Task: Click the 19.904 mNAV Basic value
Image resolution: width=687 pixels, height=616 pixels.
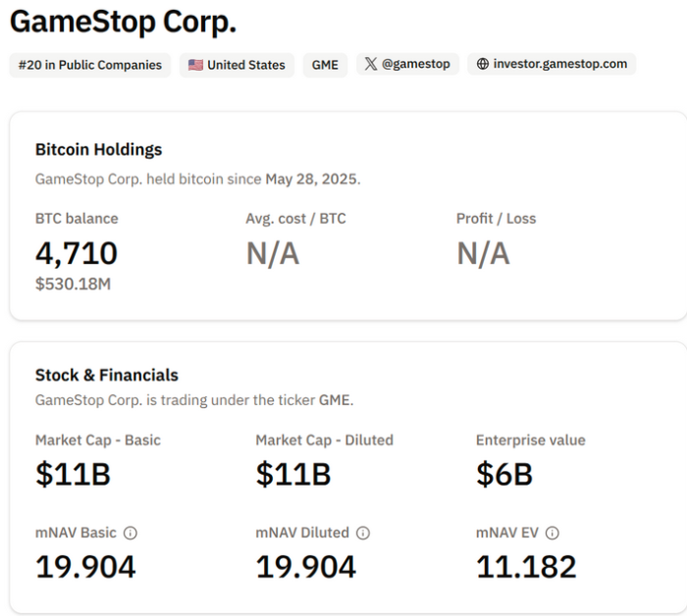Action: [x=86, y=567]
